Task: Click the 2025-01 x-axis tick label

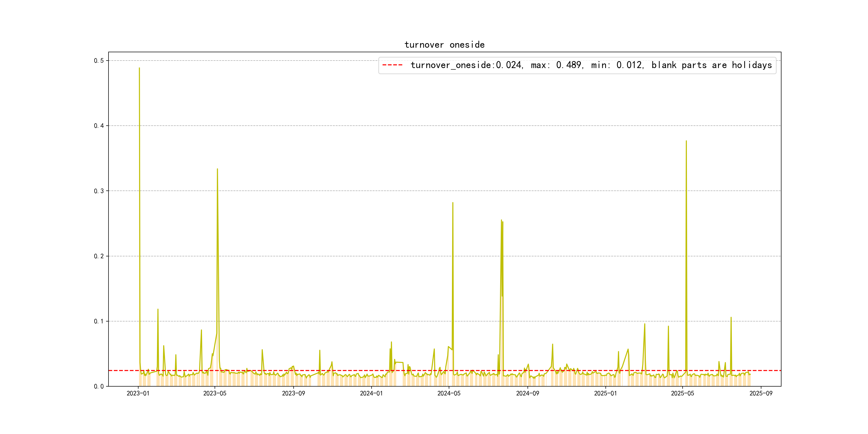Action: click(605, 393)
